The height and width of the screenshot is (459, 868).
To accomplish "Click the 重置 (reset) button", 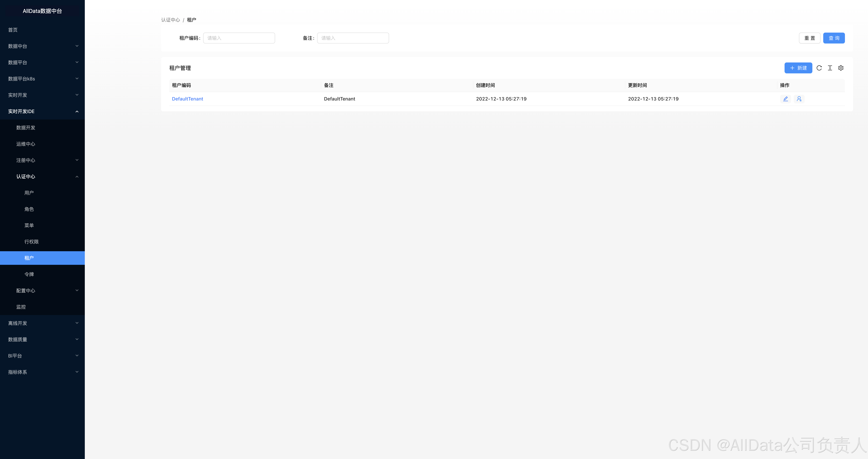I will click(809, 38).
